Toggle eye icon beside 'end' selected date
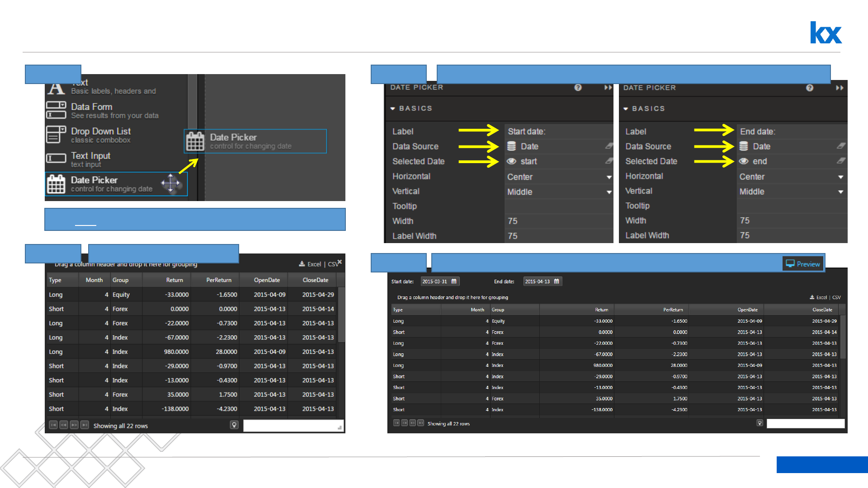 744,161
